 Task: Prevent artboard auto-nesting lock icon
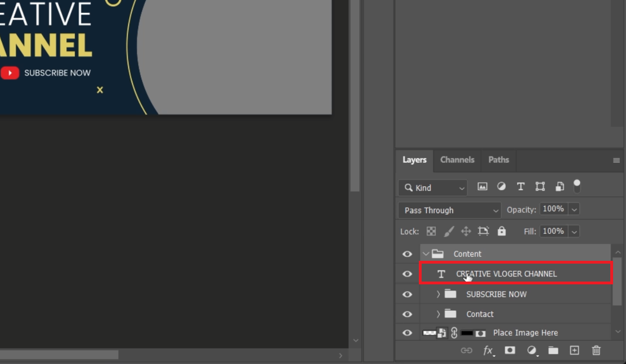pyautogui.click(x=483, y=231)
